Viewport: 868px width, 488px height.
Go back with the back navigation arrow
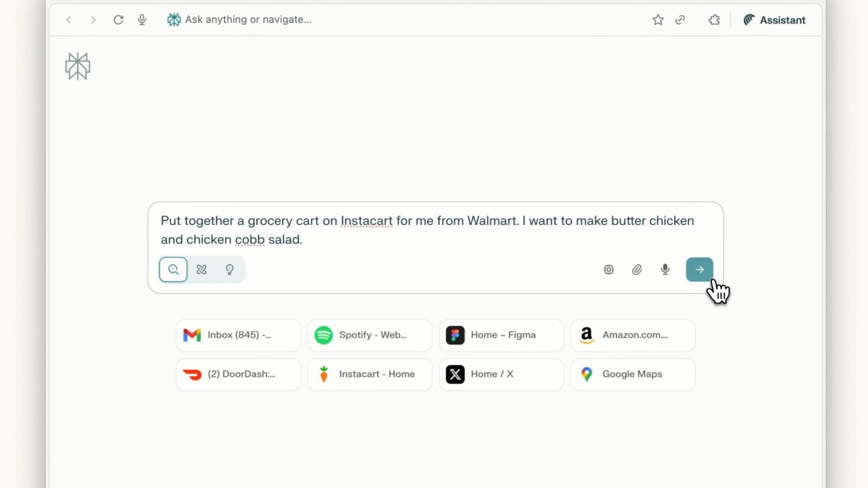coord(68,20)
